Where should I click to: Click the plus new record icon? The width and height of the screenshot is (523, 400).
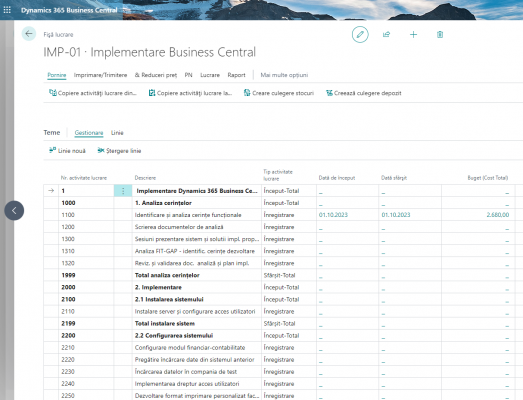click(x=413, y=34)
